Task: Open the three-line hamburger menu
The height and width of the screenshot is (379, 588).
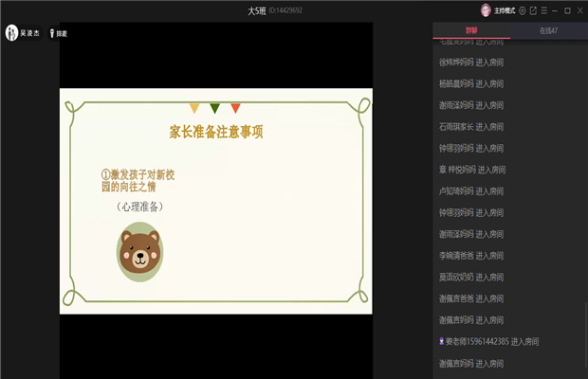Action: [543, 10]
